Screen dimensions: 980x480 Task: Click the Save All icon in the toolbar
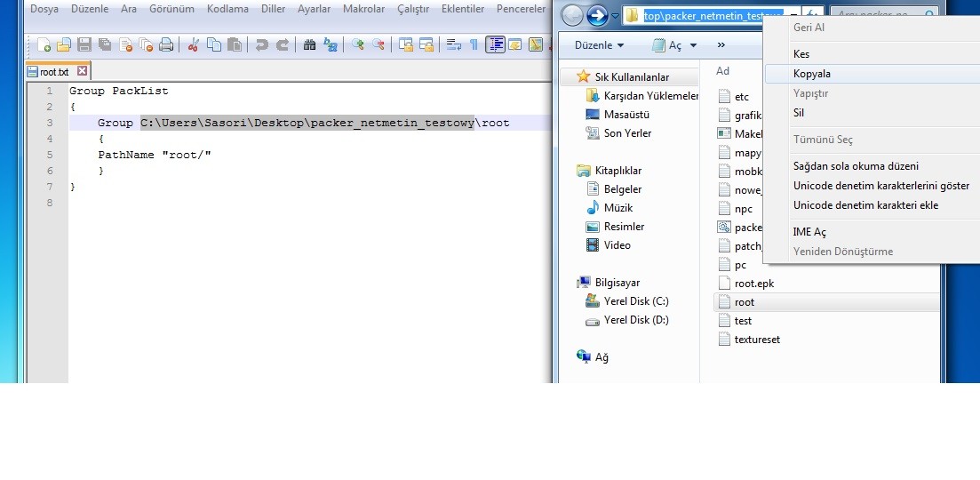(x=105, y=44)
